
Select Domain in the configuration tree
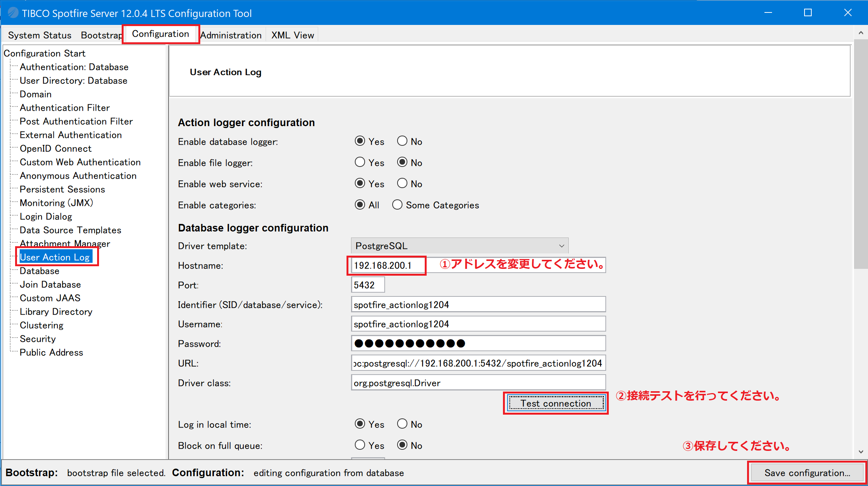(36, 94)
